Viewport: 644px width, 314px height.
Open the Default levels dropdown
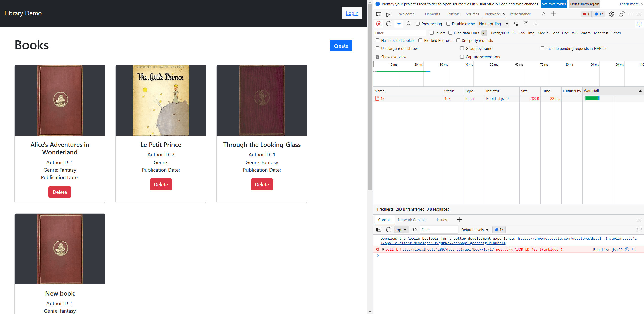tap(475, 230)
